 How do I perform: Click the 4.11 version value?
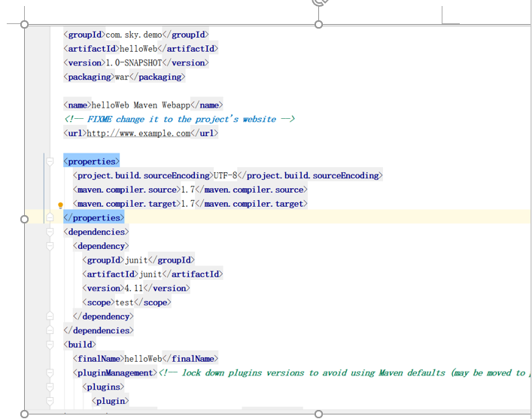(134, 288)
